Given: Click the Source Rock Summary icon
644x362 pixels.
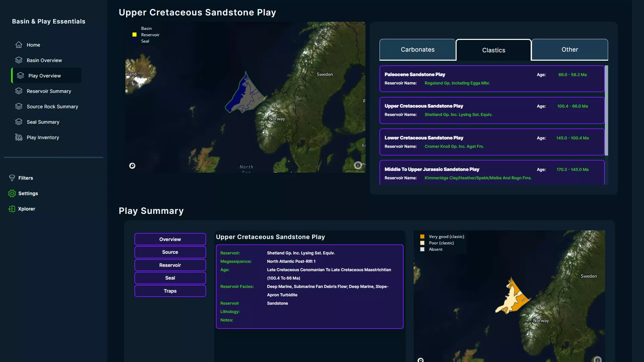Looking at the screenshot, I should (x=19, y=107).
